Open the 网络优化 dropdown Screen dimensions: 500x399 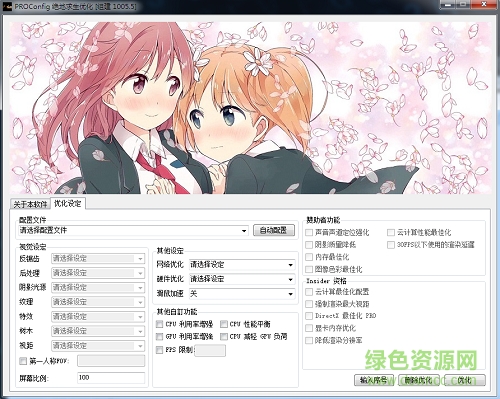242,265
